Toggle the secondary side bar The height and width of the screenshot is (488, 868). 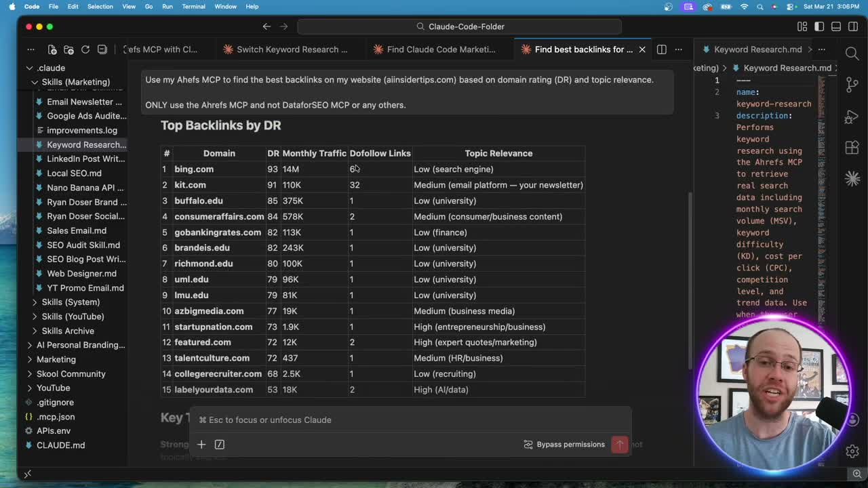point(853,26)
